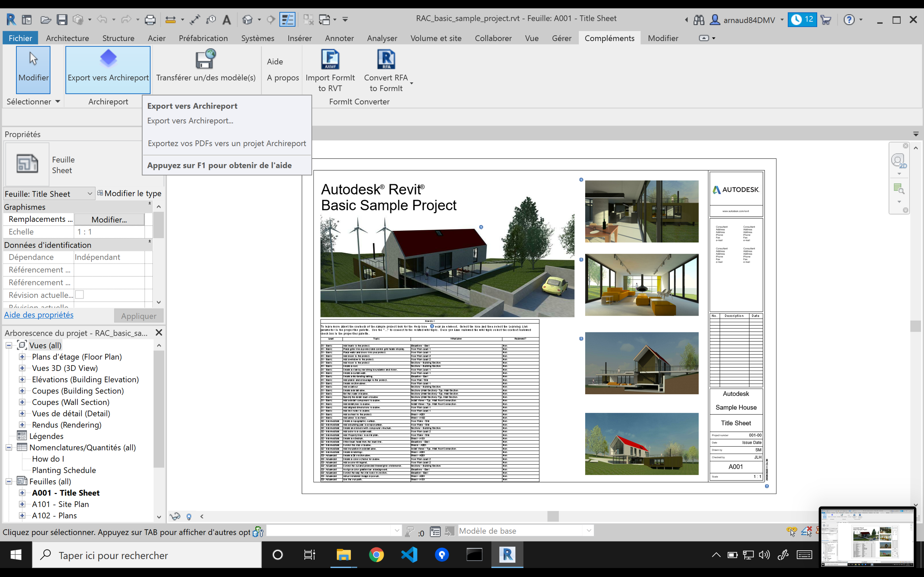Open Visual Studio Code from taskbar
Viewport: 924px width, 577px height.
point(409,555)
